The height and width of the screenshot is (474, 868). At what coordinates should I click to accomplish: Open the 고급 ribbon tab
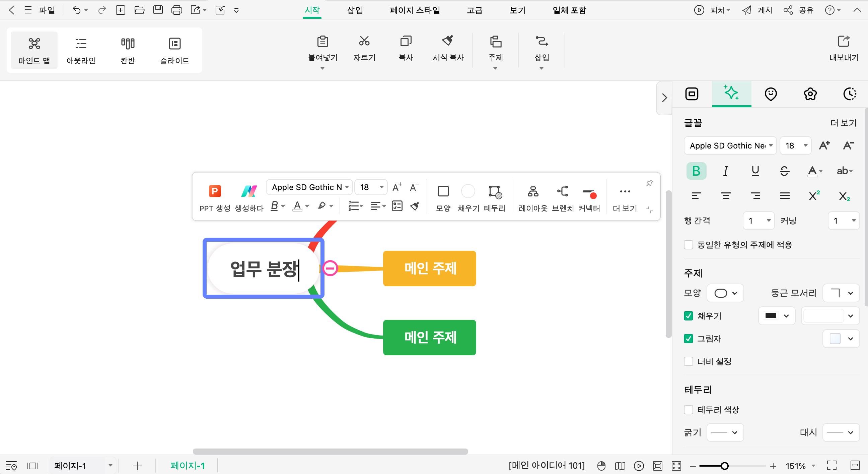click(475, 10)
